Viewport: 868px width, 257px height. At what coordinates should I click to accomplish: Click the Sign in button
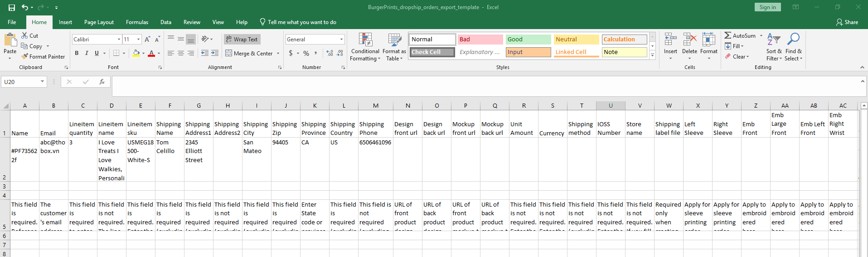[x=767, y=7]
